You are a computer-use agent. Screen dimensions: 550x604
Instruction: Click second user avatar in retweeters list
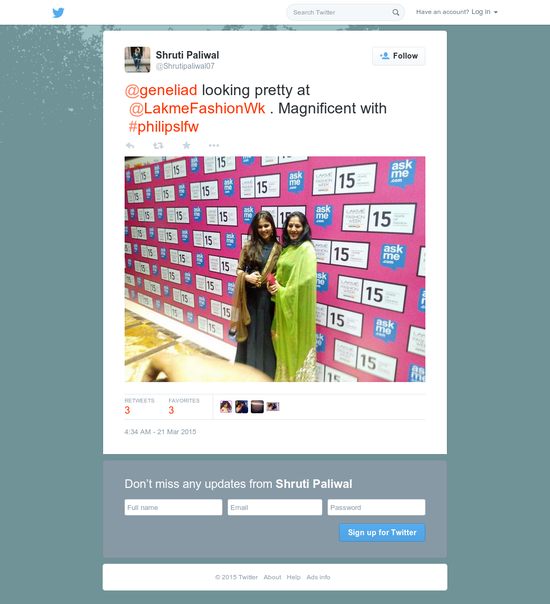(241, 406)
